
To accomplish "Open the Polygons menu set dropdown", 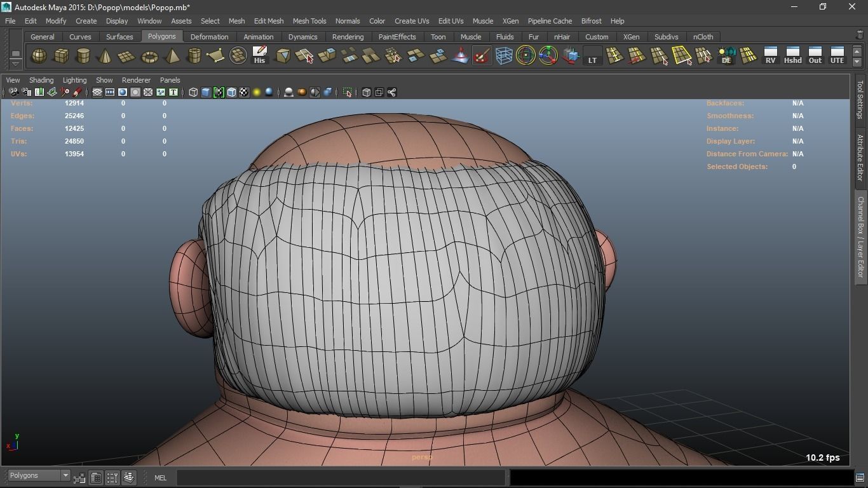I will [x=39, y=476].
